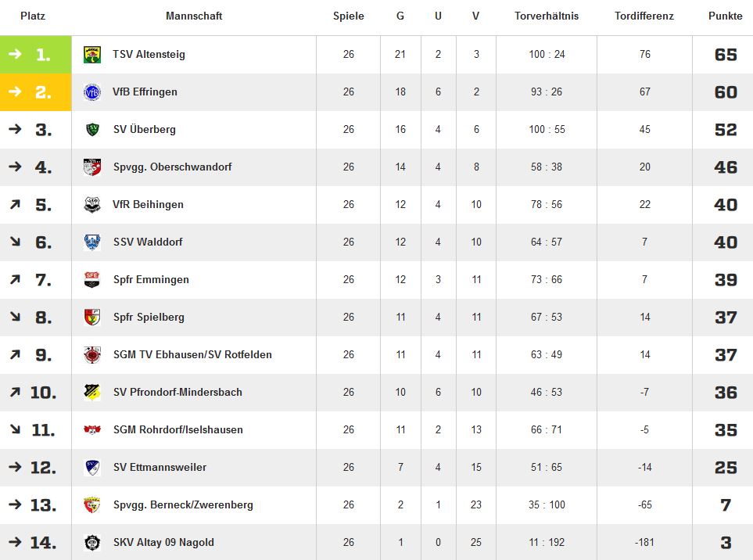Viewport: 753px width, 560px height.
Task: Open Spvgg. Berneck/Zwerenberg team page
Action: 183,504
